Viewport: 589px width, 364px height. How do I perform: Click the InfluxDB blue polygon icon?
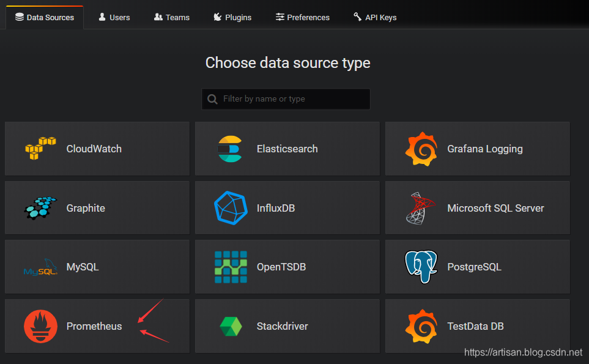coord(231,208)
